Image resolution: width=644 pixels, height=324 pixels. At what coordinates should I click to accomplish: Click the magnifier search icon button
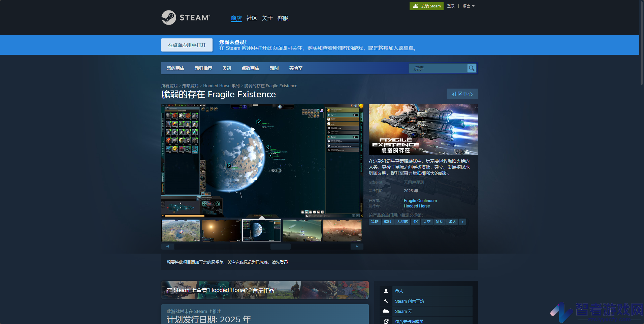pos(472,68)
